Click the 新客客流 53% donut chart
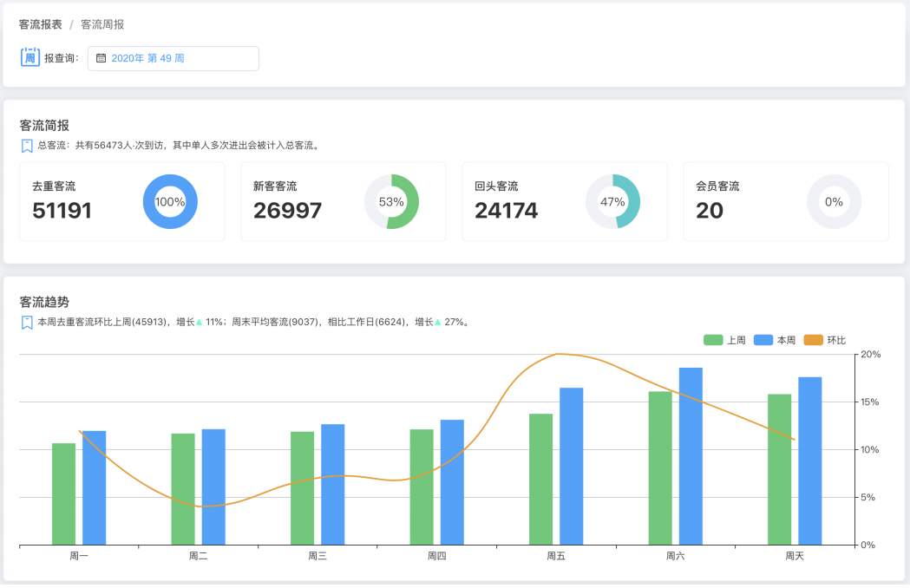The image size is (910, 588). [391, 201]
